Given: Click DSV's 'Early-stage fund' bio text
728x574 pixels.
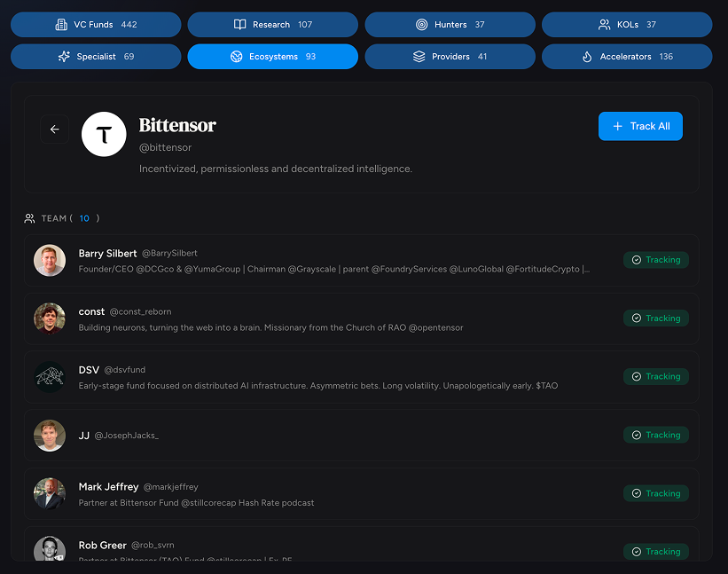Looking at the screenshot, I should pyautogui.click(x=318, y=386).
